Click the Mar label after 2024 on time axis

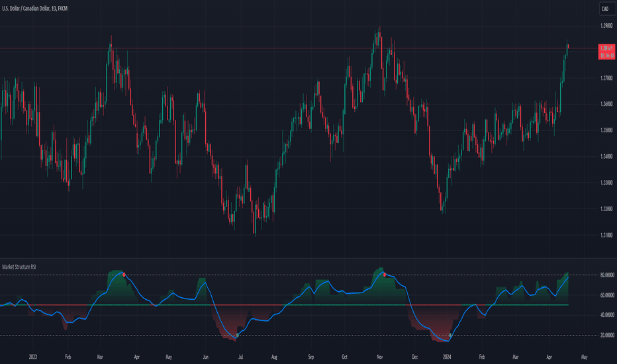click(516, 357)
